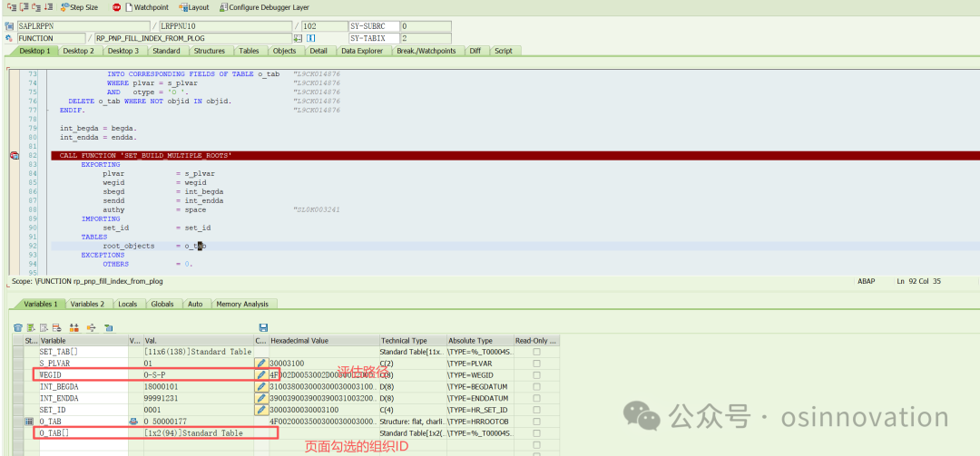
Task: Click the second variable toolbar icon
Action: click(31, 327)
